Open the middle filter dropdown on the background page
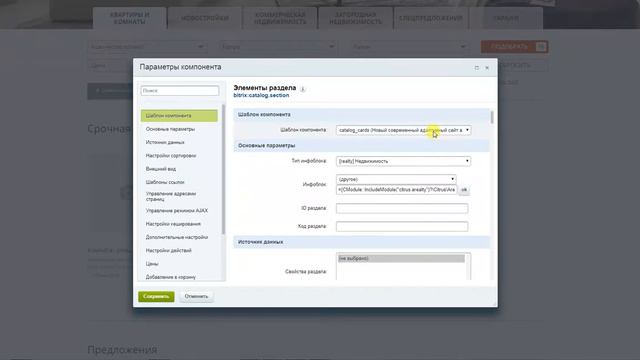This screenshot has height=360, width=640. (278, 47)
